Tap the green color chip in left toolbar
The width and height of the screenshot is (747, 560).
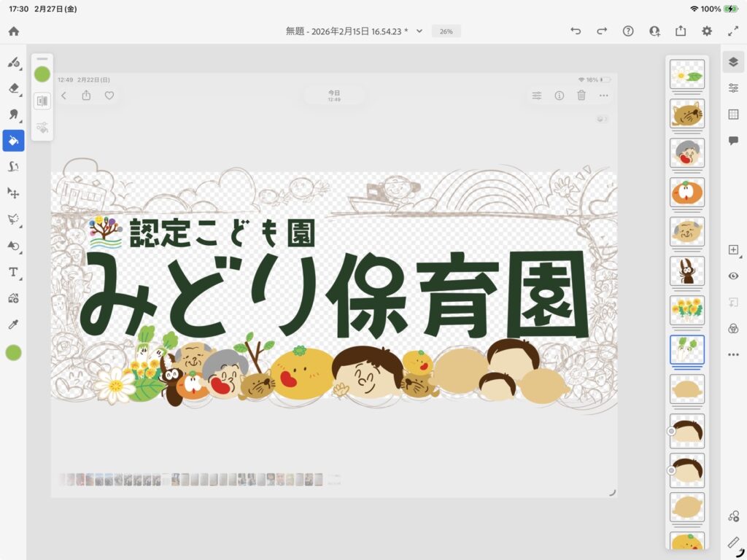(x=13, y=353)
